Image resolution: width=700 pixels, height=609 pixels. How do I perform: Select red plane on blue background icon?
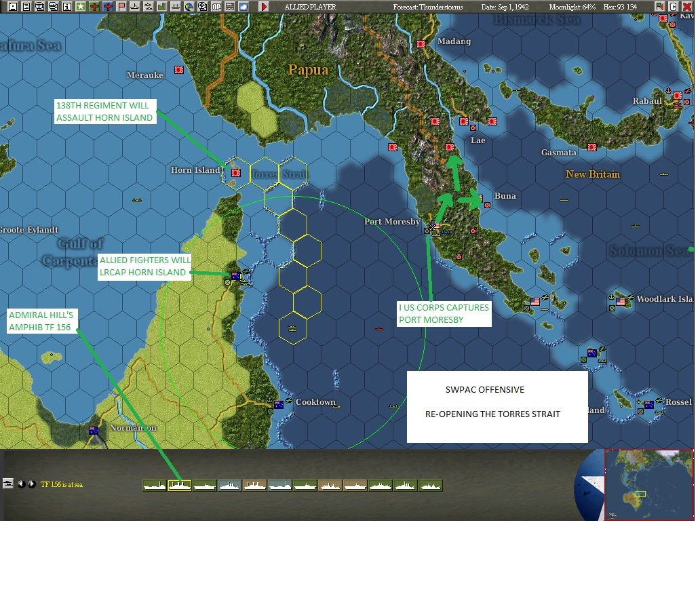[108, 6]
